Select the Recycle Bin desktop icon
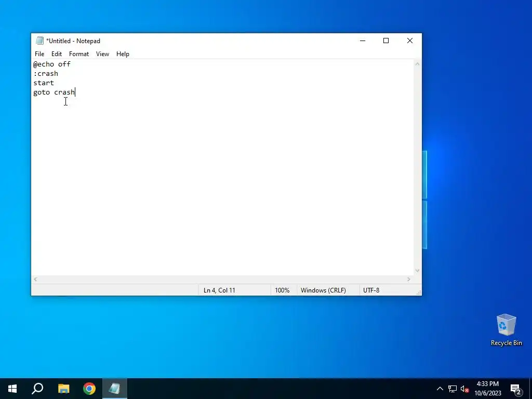Image resolution: width=532 pixels, height=399 pixels. pos(506,330)
